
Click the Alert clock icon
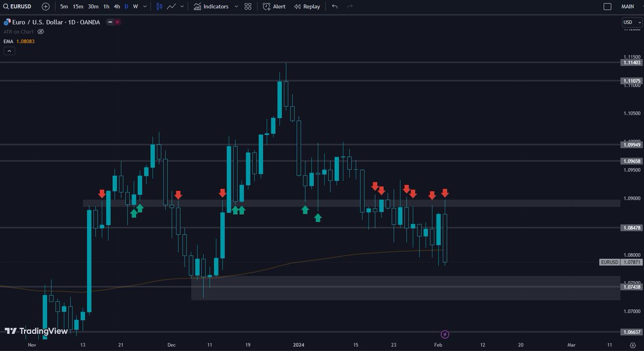tap(267, 6)
